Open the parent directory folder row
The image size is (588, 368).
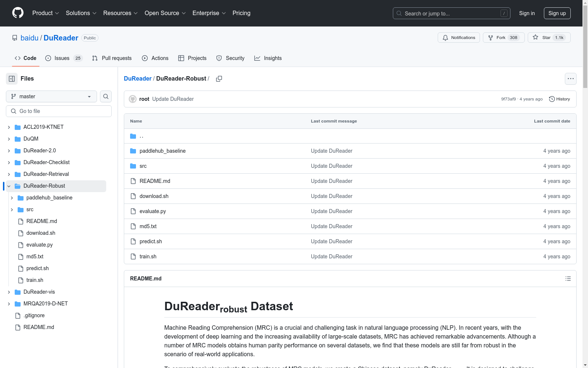[x=350, y=136]
